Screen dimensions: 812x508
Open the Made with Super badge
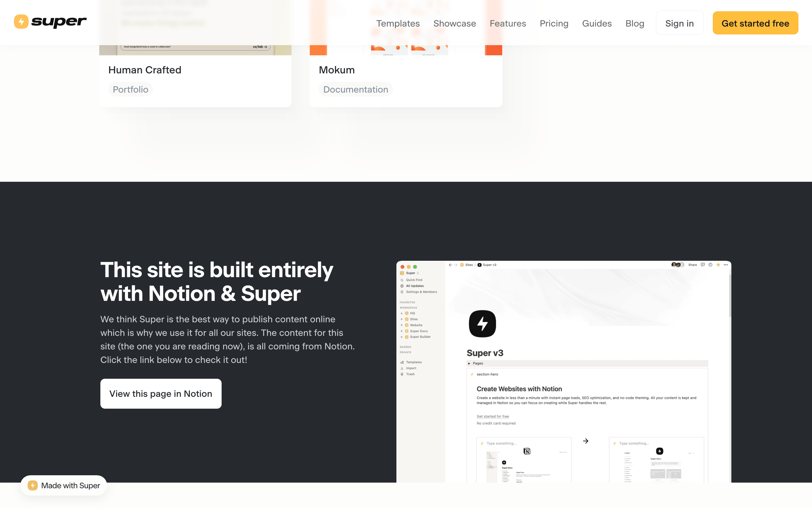pos(64,485)
